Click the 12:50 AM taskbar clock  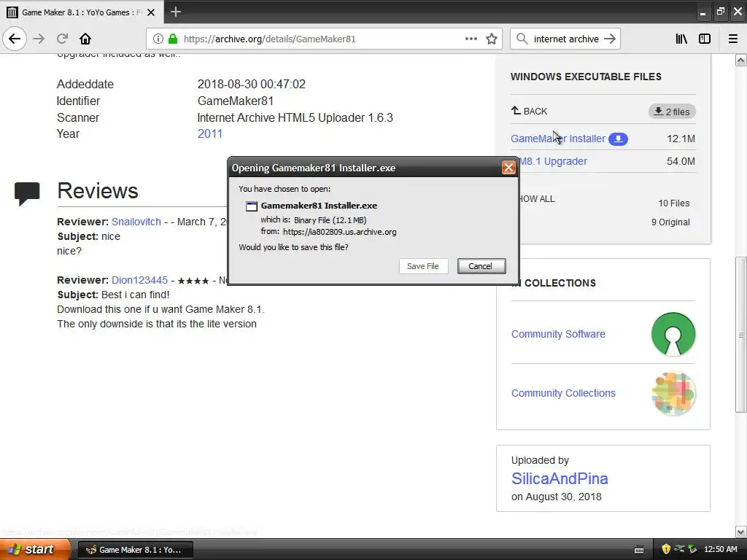click(x=720, y=550)
